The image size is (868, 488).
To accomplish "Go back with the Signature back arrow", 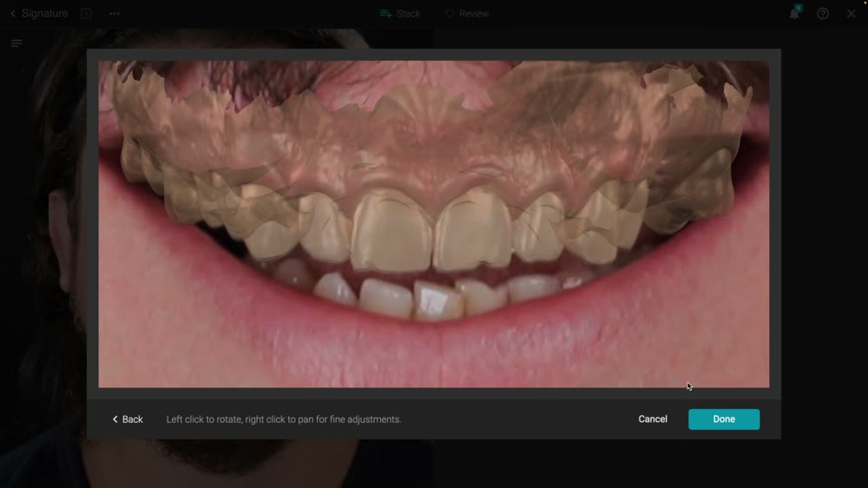I will point(13,14).
